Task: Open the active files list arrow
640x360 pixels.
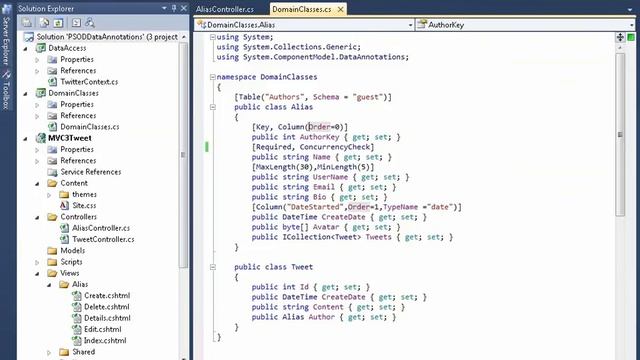Action: [x=630, y=9]
